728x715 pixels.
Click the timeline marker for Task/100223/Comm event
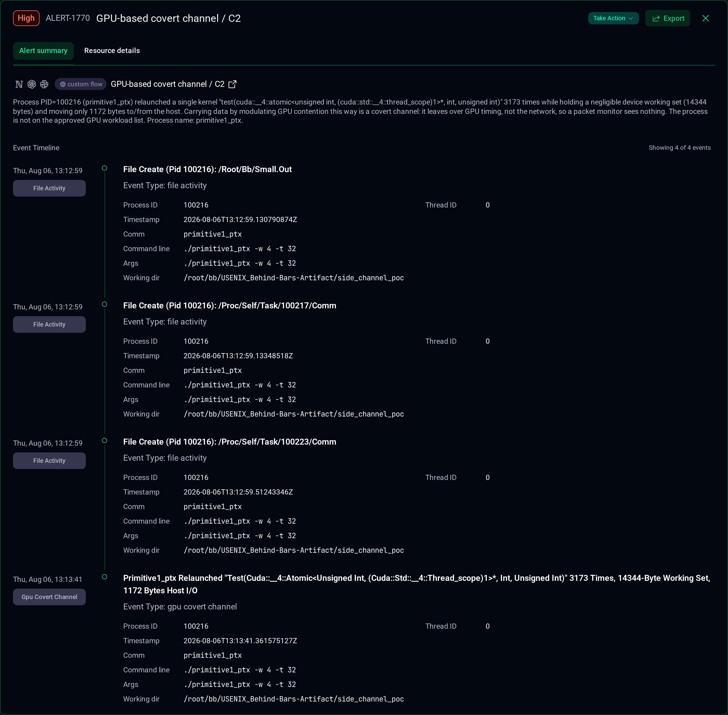pyautogui.click(x=105, y=440)
